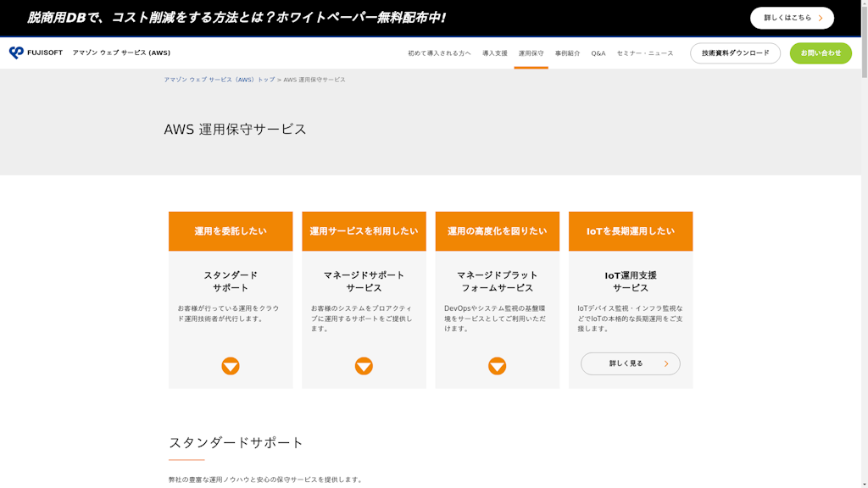Select the orange IoTを長期運用したい header
Viewport: 868px width, 488px height.
pos(630,231)
